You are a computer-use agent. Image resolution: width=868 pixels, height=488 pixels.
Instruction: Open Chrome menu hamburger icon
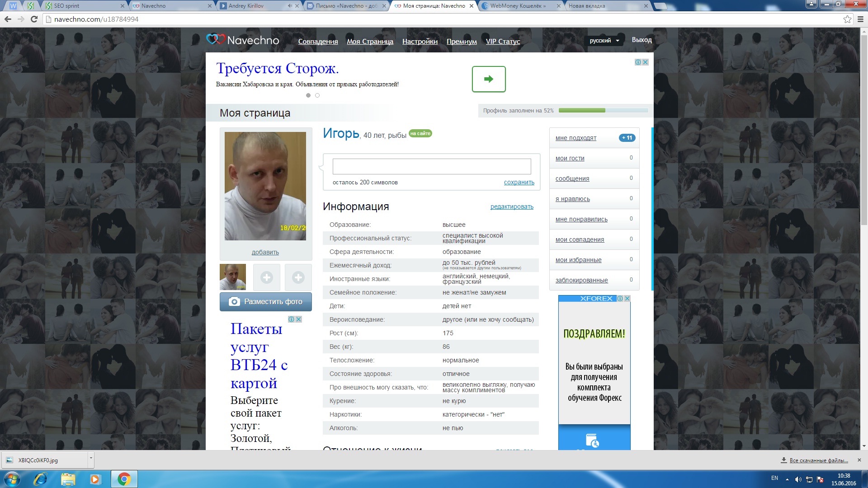coord(860,19)
